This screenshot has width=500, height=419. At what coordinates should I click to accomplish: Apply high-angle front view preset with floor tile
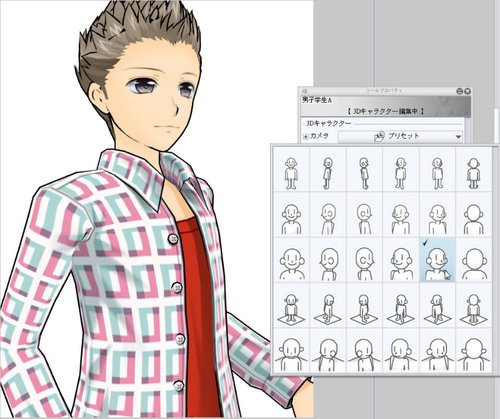point(291,305)
